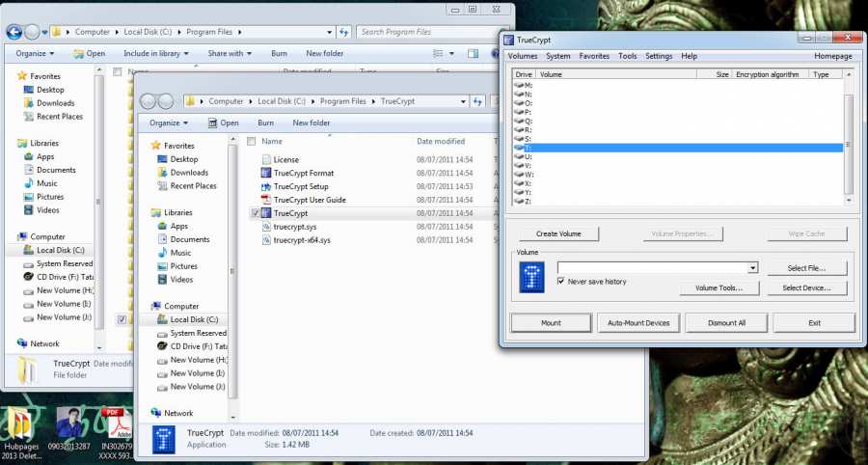The width and height of the screenshot is (868, 465).
Task: Click the TrueCrypt Setup installer icon
Action: pos(266,186)
